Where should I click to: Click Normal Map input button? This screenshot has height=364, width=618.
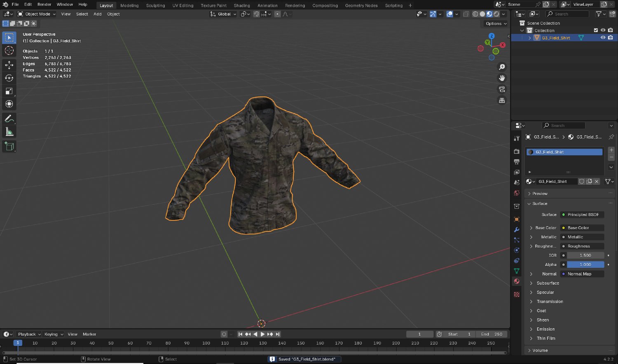coord(582,274)
